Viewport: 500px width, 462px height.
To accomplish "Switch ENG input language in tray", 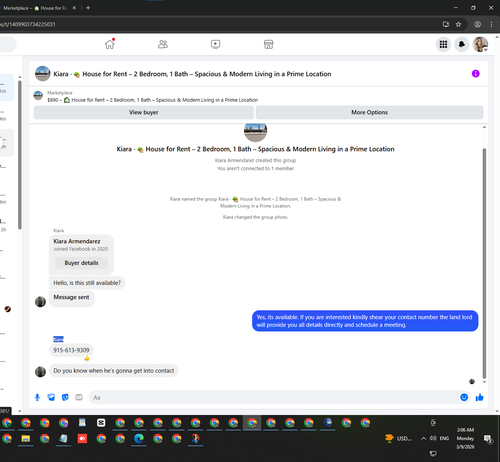I will (x=444, y=438).
